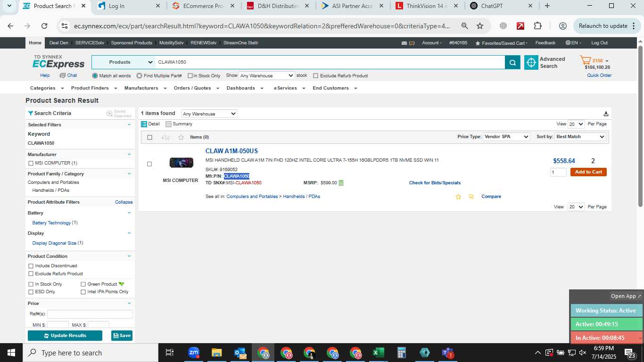Check Exclude Refurb Product near search bar
The image size is (644, 362).
316,76
